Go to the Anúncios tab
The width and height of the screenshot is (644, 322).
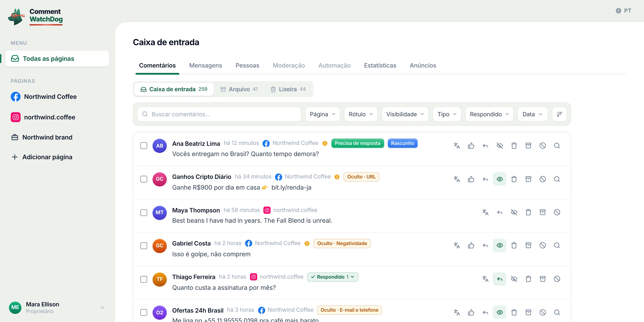click(x=423, y=66)
